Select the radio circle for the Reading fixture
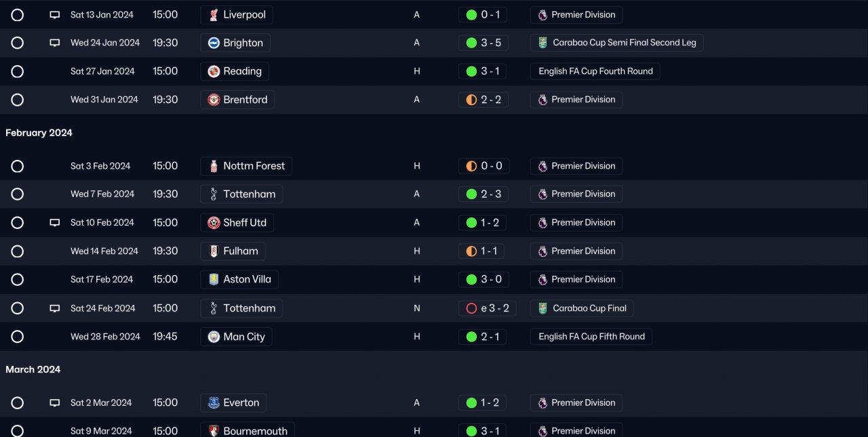The width and height of the screenshot is (868, 437). (18, 71)
